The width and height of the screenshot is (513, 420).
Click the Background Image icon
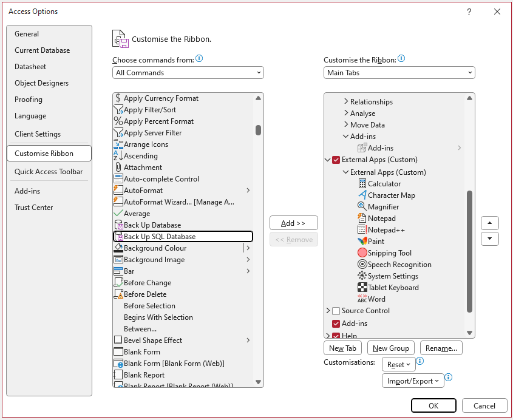click(x=118, y=259)
